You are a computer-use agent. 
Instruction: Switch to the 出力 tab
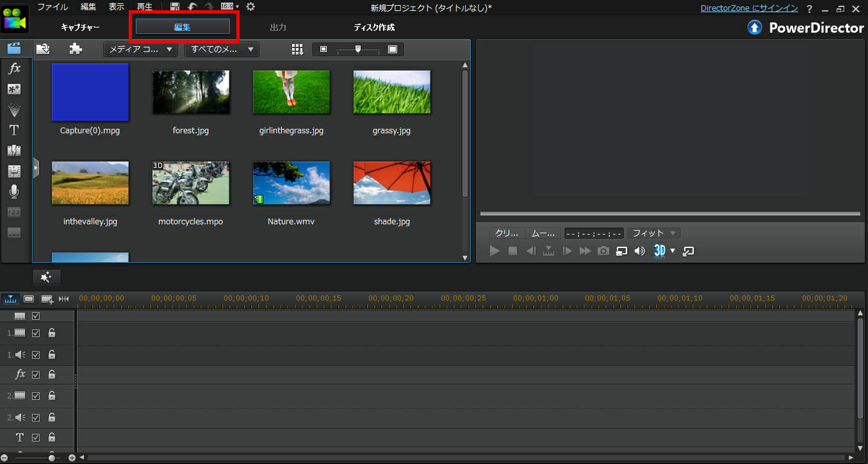278,28
